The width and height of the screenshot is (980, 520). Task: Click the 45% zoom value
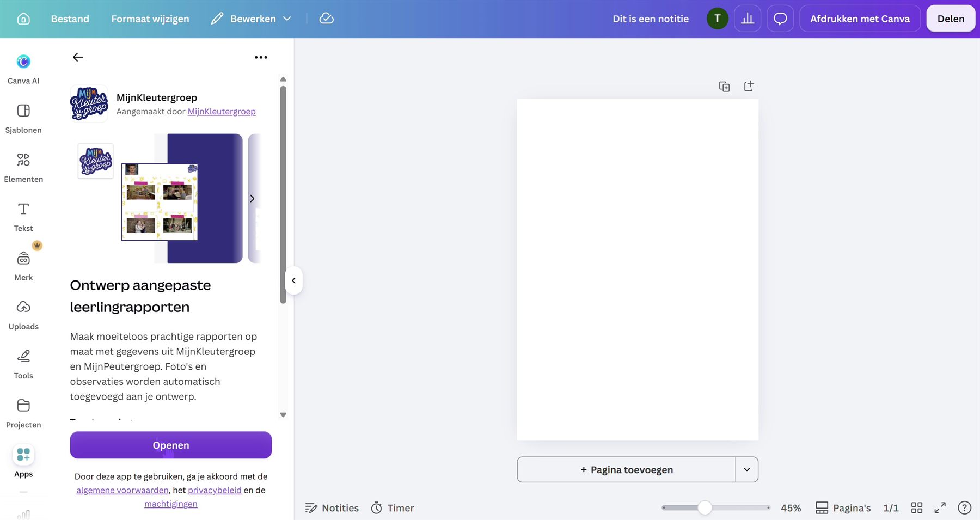pos(791,508)
